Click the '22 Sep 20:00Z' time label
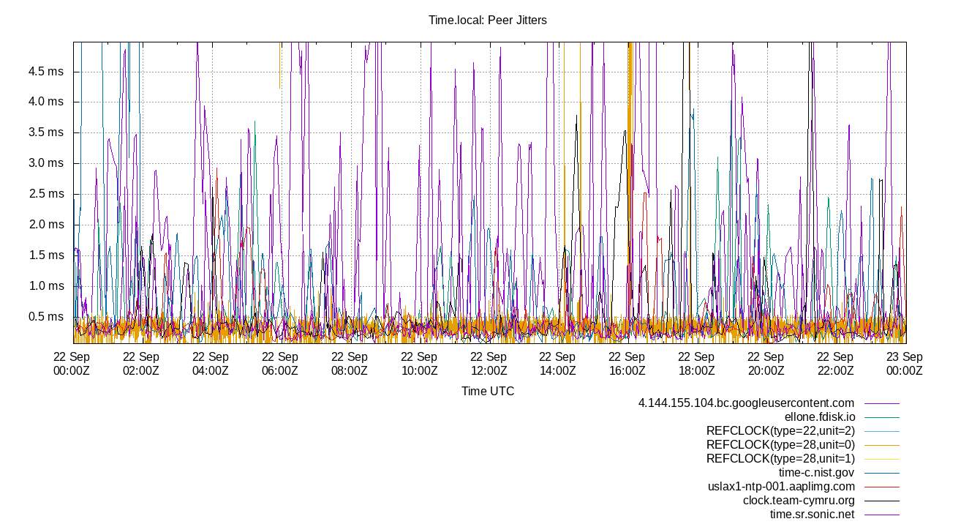980x527 pixels. (766, 364)
